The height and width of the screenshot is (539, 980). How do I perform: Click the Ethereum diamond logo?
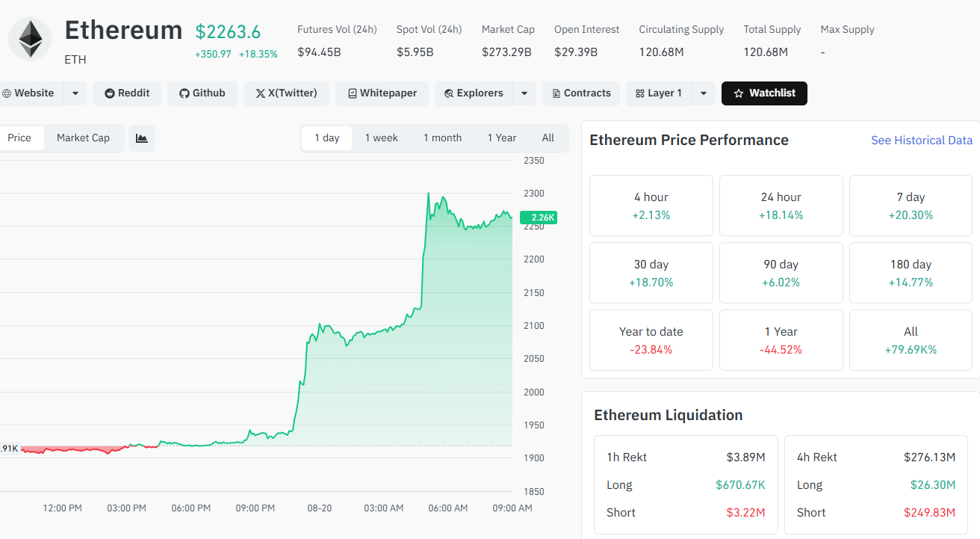[x=30, y=39]
